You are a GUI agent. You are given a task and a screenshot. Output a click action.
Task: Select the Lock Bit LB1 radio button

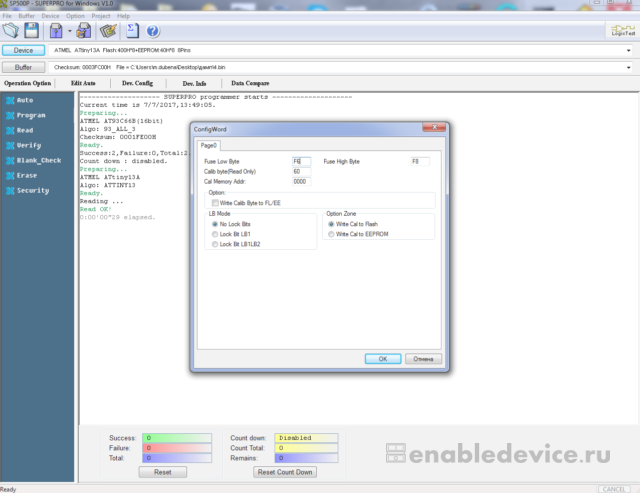coord(215,234)
